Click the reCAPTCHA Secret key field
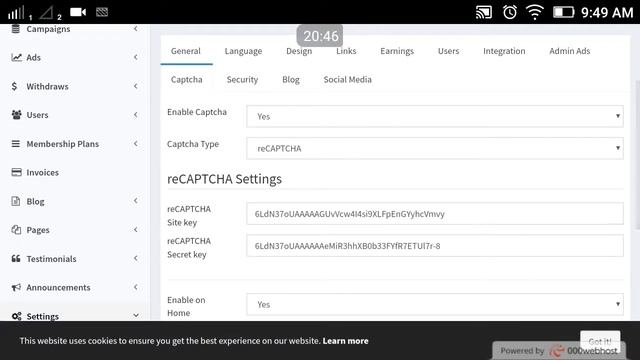 point(435,246)
